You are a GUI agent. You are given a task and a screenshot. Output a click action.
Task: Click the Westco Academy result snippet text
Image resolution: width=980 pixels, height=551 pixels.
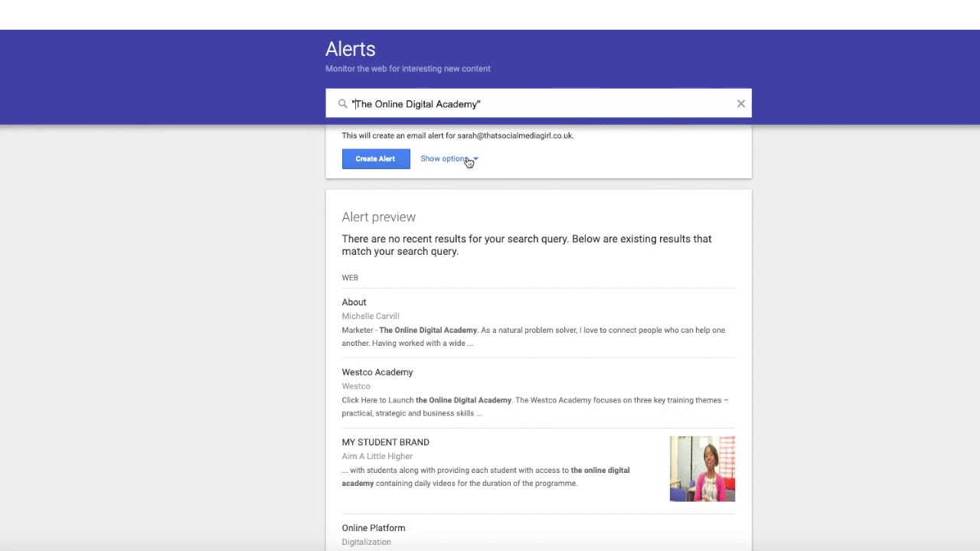(535, 406)
